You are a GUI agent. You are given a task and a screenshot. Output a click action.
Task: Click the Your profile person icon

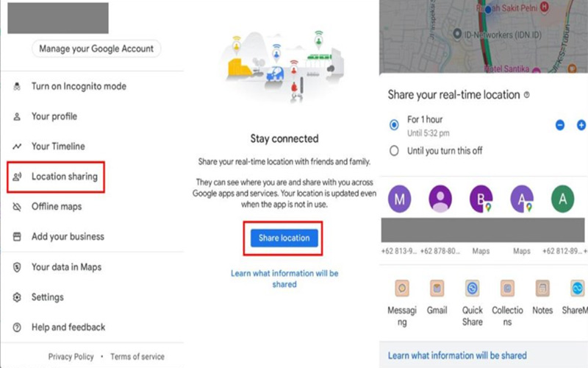17,116
